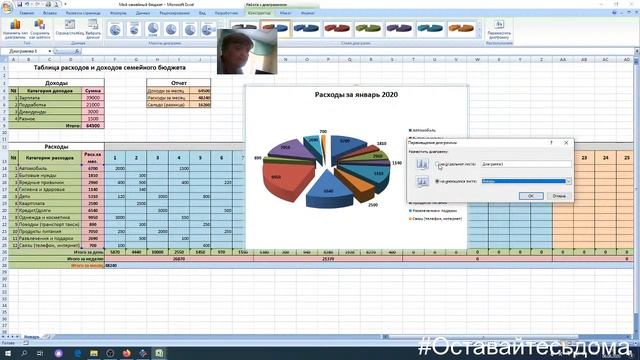This screenshot has height=360, width=640.
Task: Choose the orange chart style
Action: click(x=461, y=29)
